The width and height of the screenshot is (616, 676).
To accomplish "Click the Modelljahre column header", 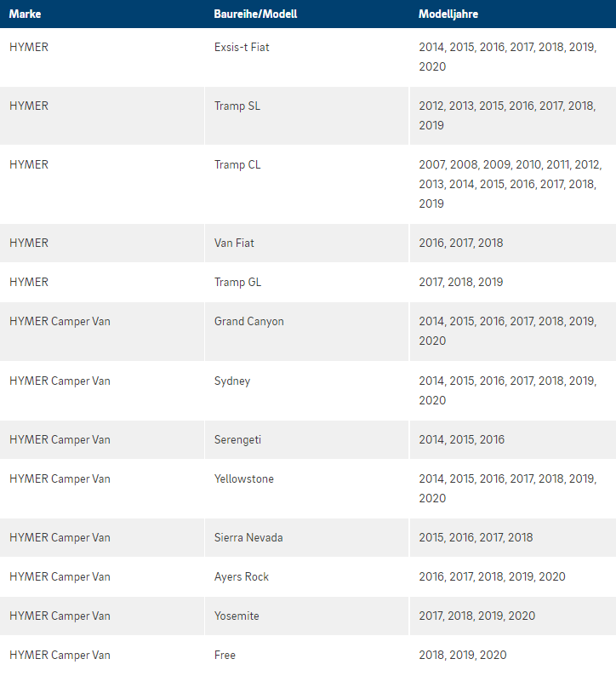I will click(448, 14).
